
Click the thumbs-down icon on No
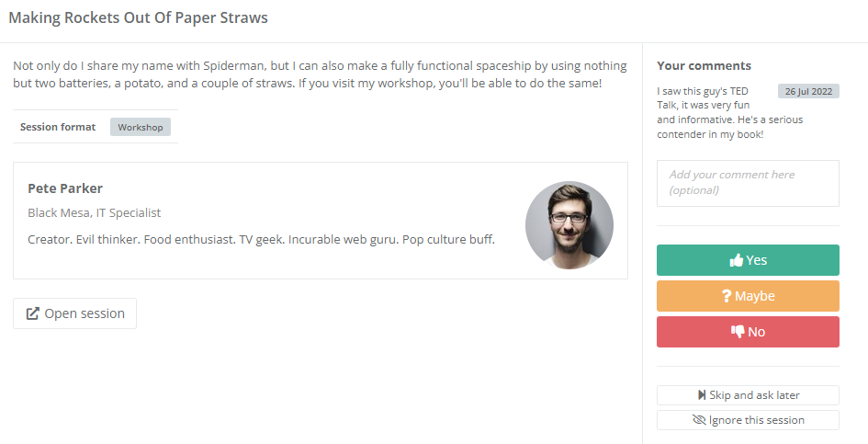coord(737,332)
